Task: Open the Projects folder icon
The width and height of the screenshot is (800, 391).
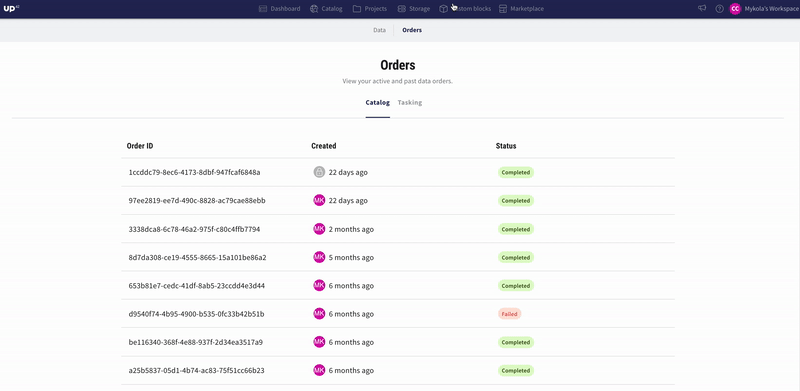Action: 357,9
